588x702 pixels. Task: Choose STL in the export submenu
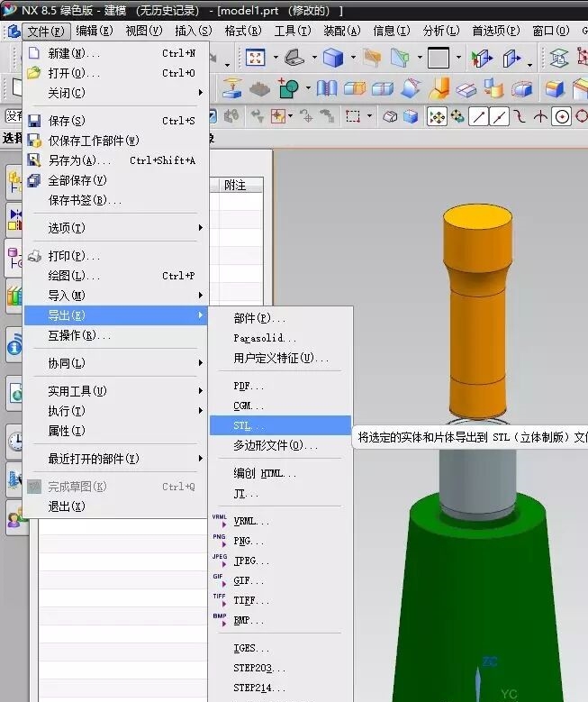click(280, 425)
